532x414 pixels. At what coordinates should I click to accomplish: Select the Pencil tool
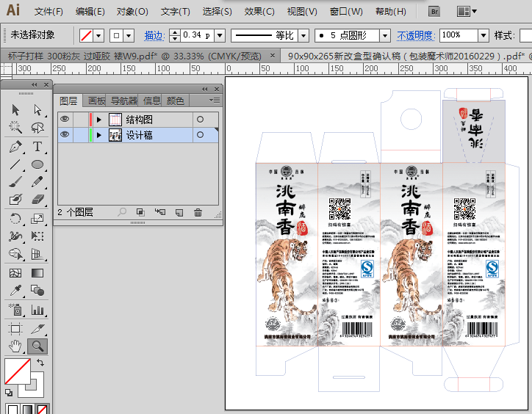point(37,182)
